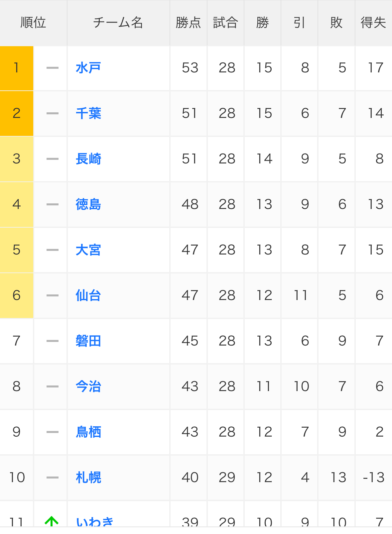The image size is (392, 534).
Task: Open the 札幌 team page
Action: pyautogui.click(x=88, y=478)
